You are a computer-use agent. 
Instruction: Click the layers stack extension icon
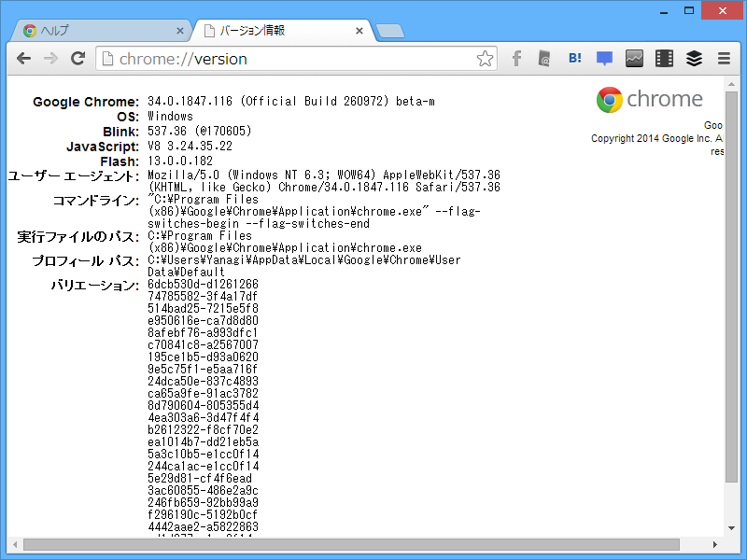[x=694, y=58]
